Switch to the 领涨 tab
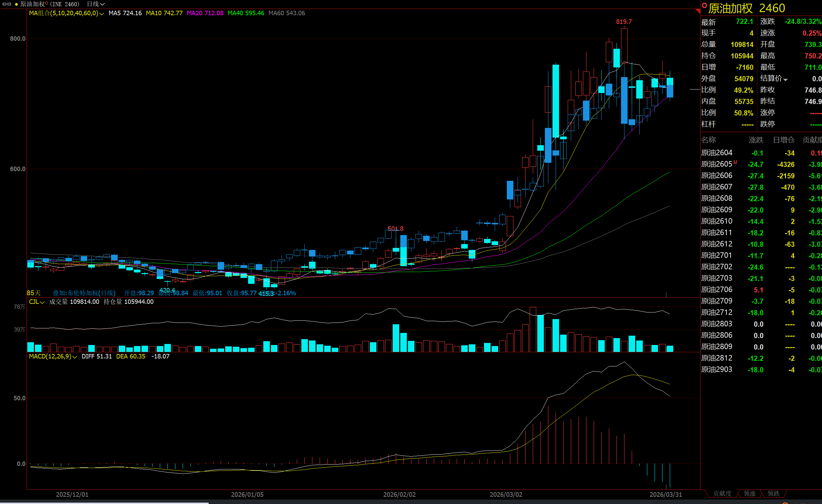 coord(750,494)
